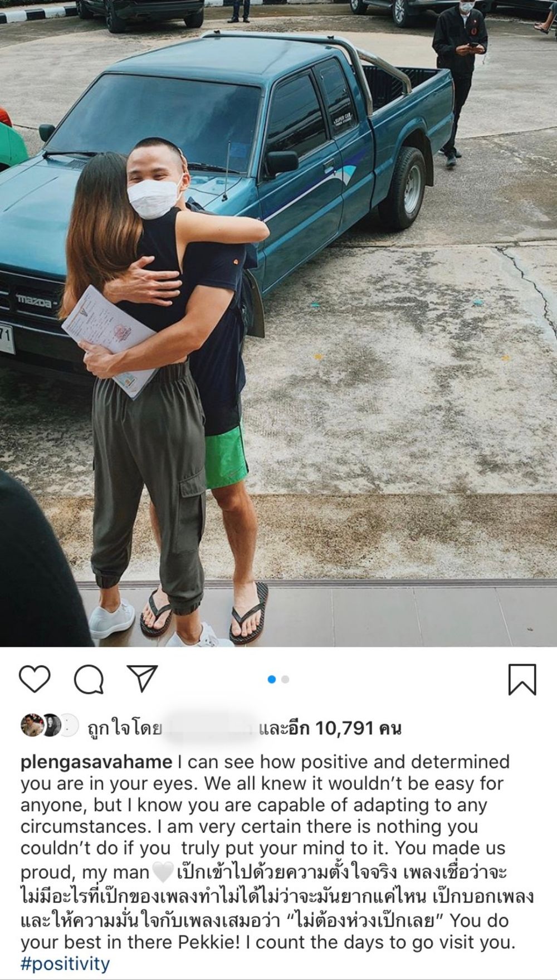This screenshot has width=557, height=980.
Task: Tap the first liker's profile avatar
Action: [32, 725]
